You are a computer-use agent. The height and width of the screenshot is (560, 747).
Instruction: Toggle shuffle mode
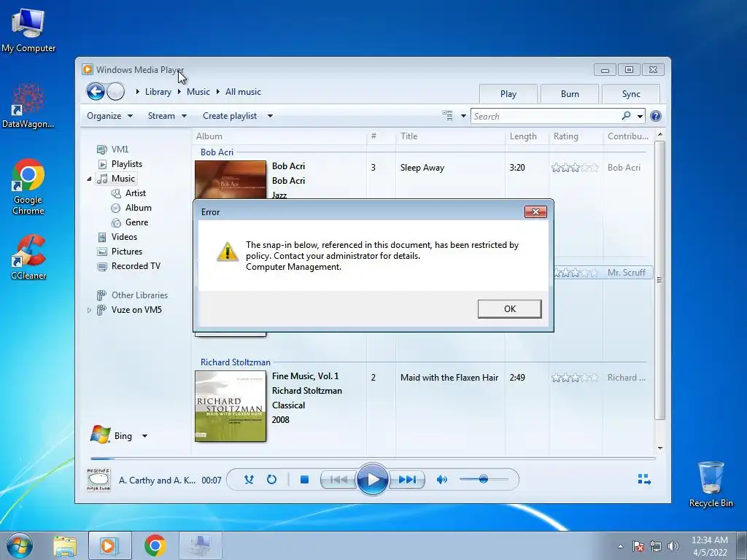pyautogui.click(x=249, y=480)
